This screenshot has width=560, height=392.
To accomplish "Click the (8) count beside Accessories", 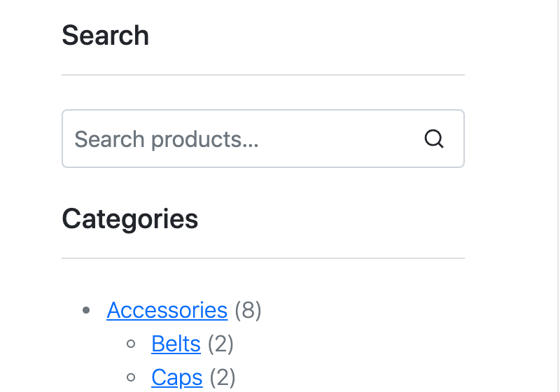I will pos(248,310).
